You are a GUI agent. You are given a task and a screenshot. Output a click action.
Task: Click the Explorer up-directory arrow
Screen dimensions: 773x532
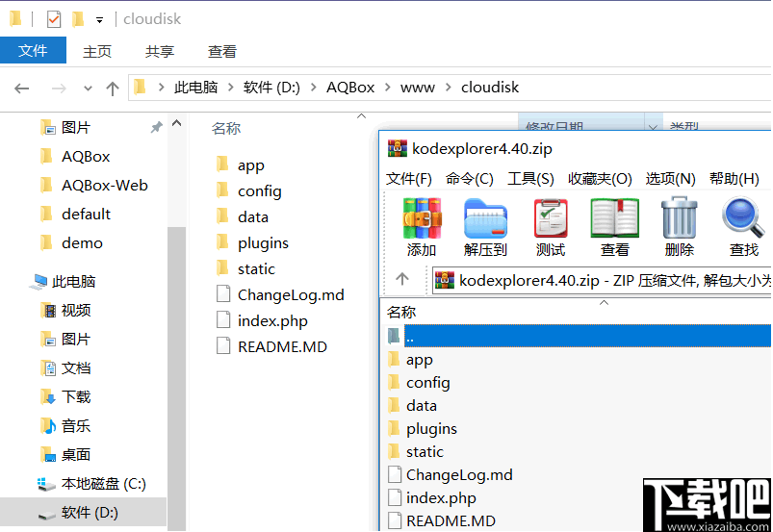(x=113, y=89)
